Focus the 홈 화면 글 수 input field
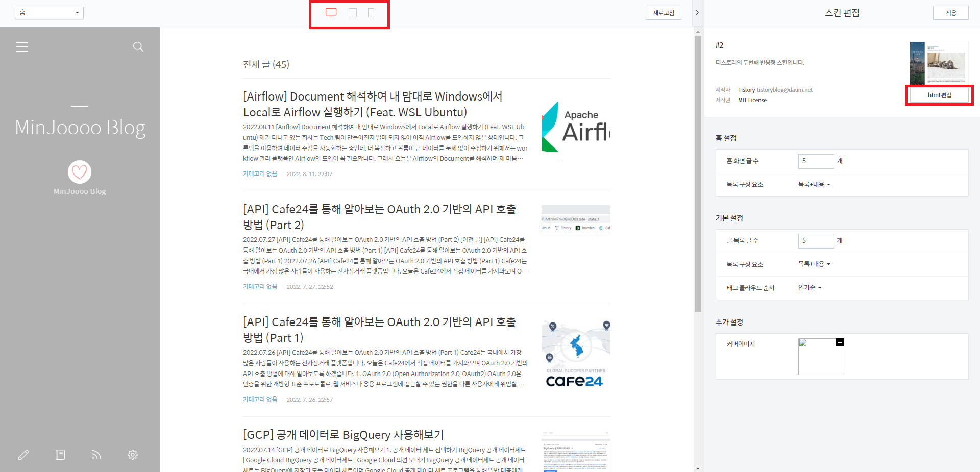The height and width of the screenshot is (472, 980). point(816,161)
